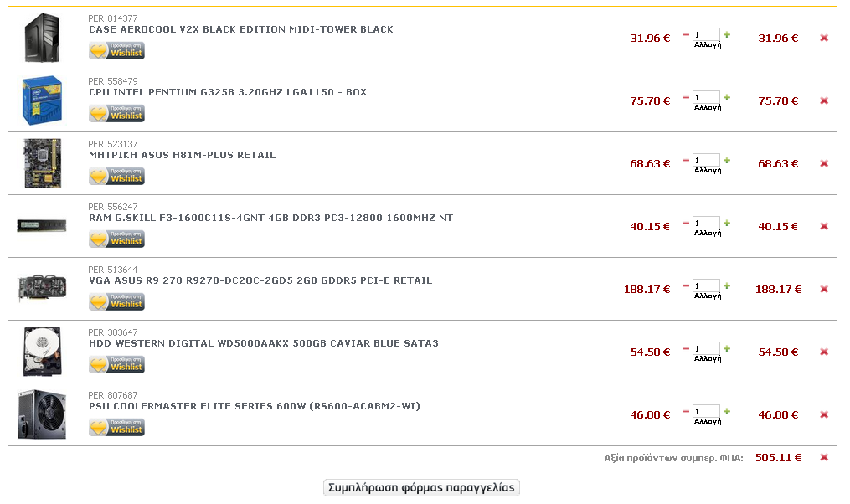
Task: Remove ASUS H81M-Plus motherboard item
Action: point(824,163)
